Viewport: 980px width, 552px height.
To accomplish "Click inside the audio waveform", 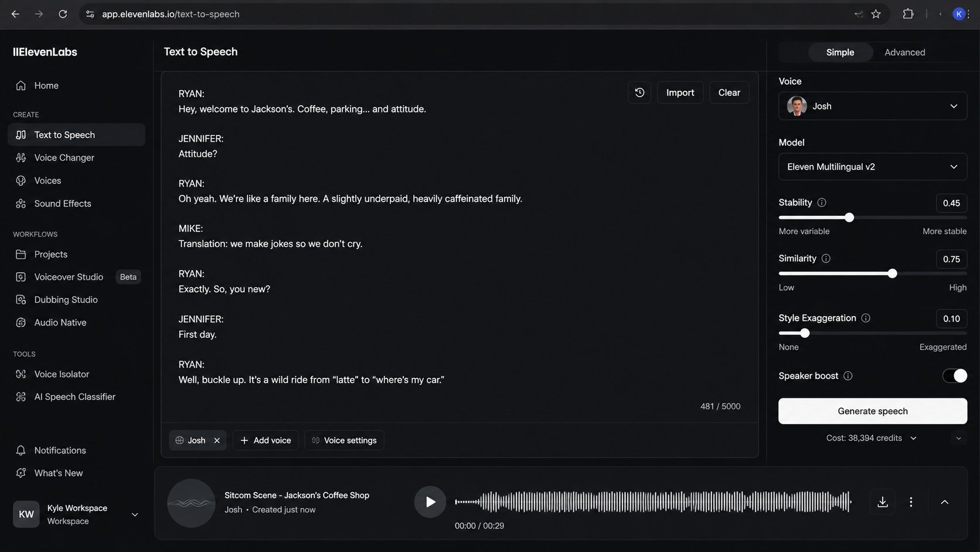I will coord(653,502).
